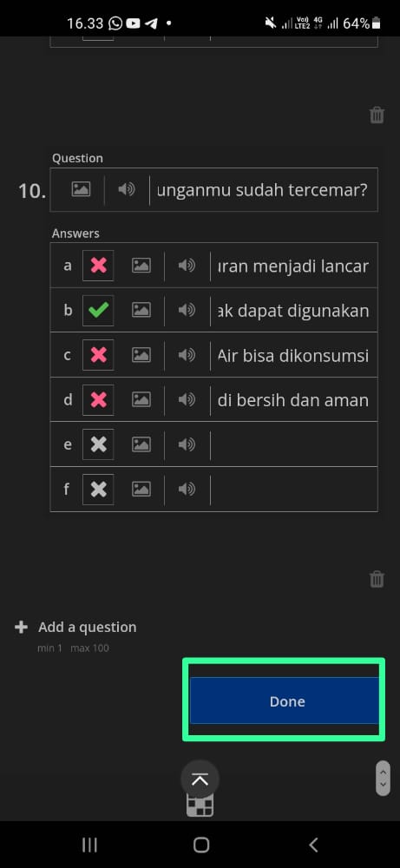
Task: Add an image to answer a
Action: 141,266
